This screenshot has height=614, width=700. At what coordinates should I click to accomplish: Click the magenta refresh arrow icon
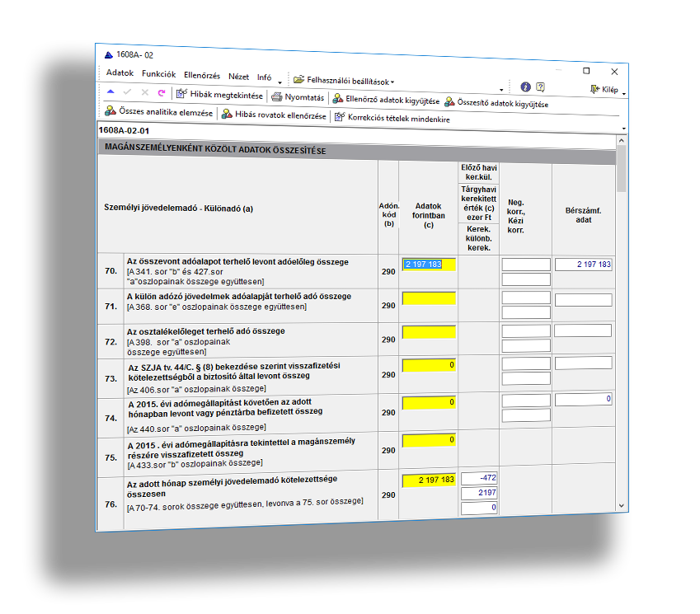point(162,93)
